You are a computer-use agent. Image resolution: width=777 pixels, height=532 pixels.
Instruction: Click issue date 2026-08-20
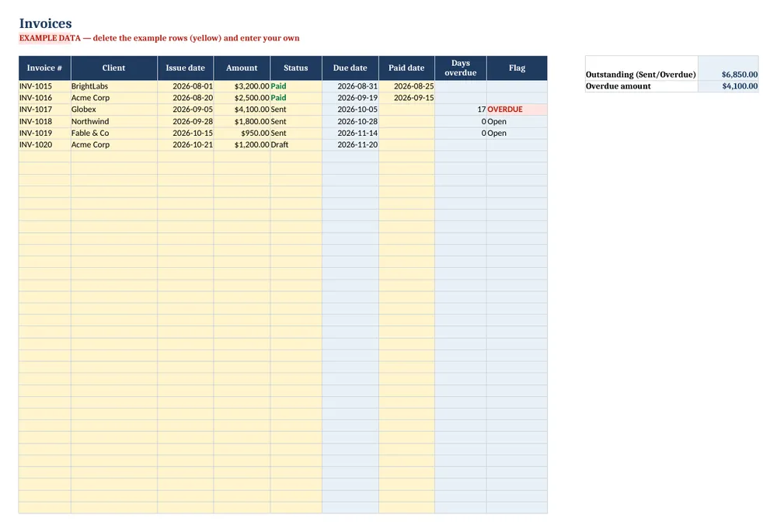186,98
